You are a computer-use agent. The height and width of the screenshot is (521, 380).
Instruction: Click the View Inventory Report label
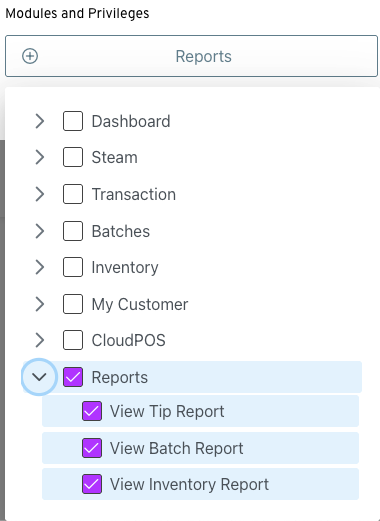pos(189,484)
